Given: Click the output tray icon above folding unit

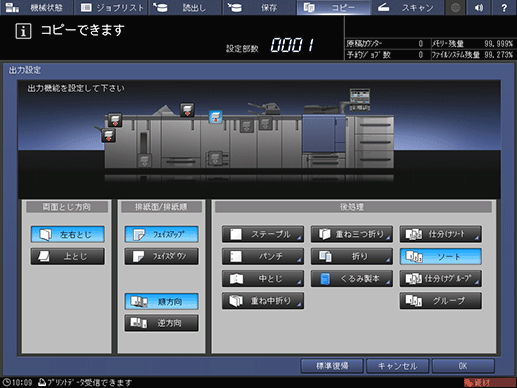Looking at the screenshot, I should 187,110.
